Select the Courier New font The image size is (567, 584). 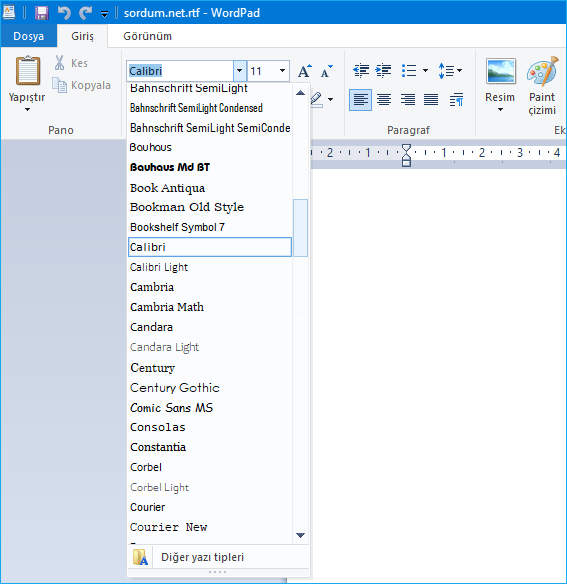point(210,527)
